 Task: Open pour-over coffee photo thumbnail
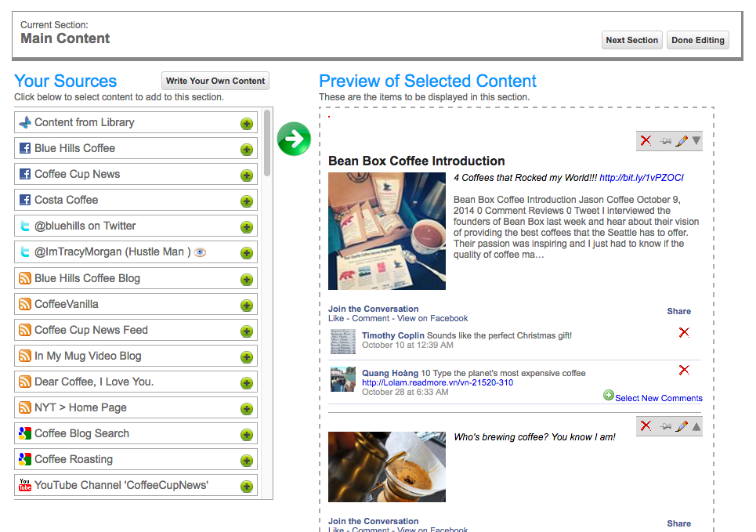[387, 467]
